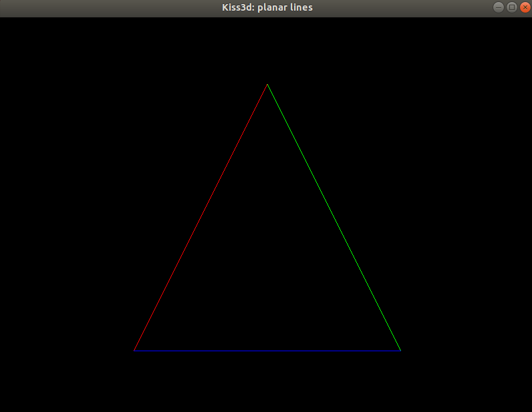This screenshot has height=412, width=532.
Task: Click the blue base line of the triangle
Action: tap(267, 351)
